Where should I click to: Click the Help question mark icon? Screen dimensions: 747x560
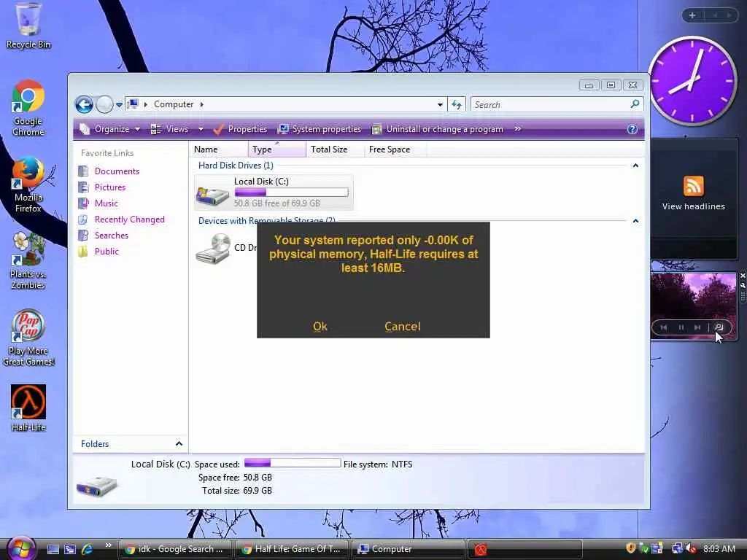click(x=632, y=129)
